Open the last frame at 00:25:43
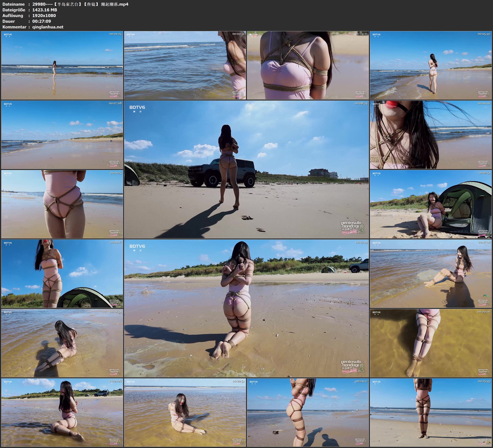 tap(431, 412)
